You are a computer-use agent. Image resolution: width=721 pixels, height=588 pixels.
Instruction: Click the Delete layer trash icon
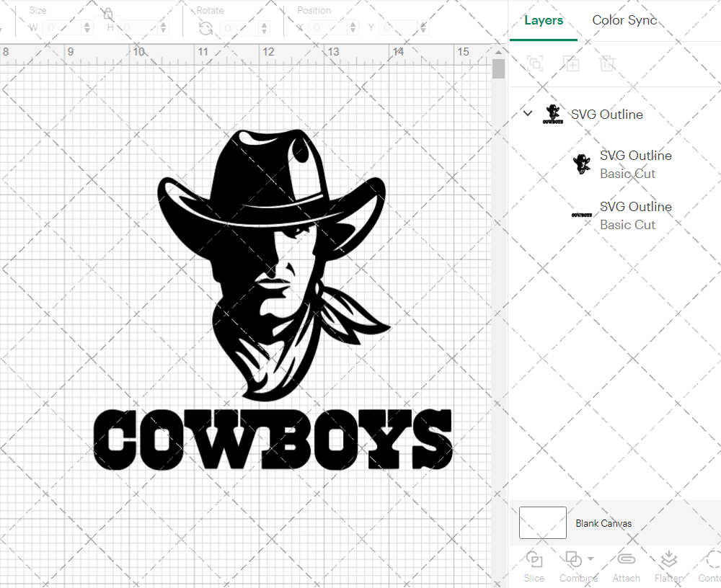coord(607,63)
